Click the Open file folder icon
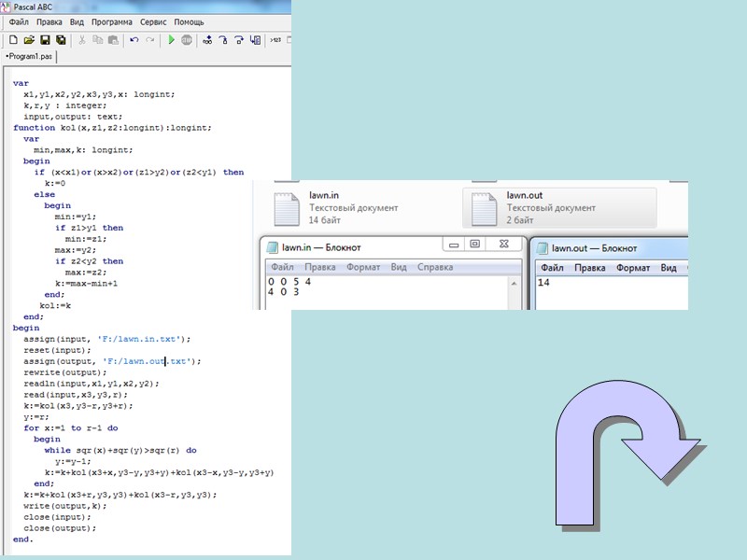 tap(29, 40)
